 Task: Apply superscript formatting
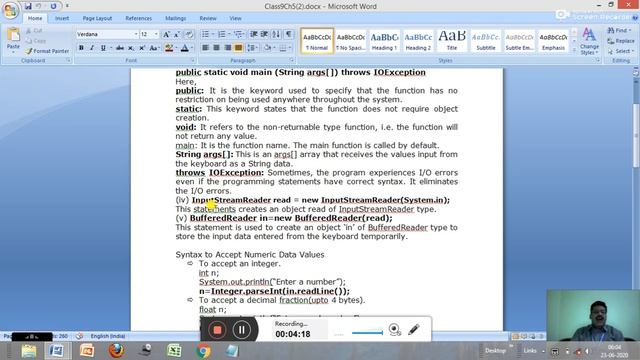click(142, 48)
